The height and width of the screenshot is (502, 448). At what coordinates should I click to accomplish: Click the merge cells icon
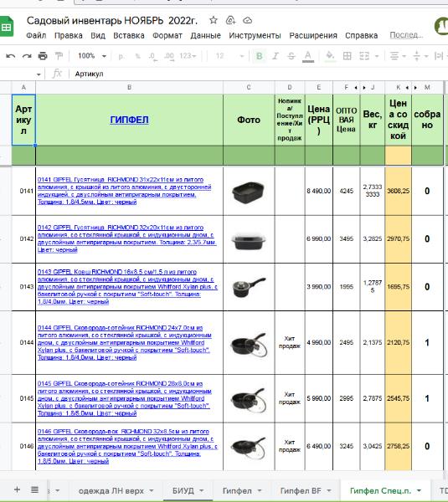click(x=364, y=56)
